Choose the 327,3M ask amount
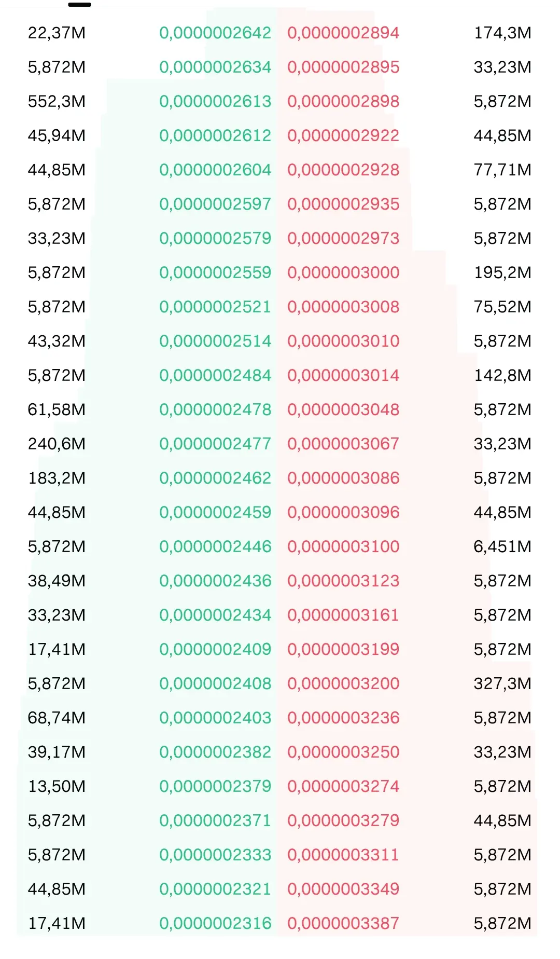Image resolution: width=560 pixels, height=959 pixels. [502, 684]
